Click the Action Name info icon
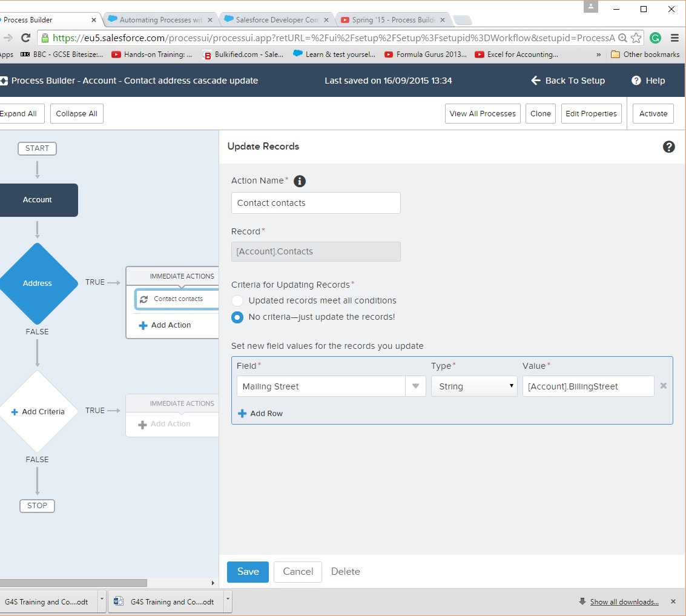686x616 pixels. tap(299, 181)
